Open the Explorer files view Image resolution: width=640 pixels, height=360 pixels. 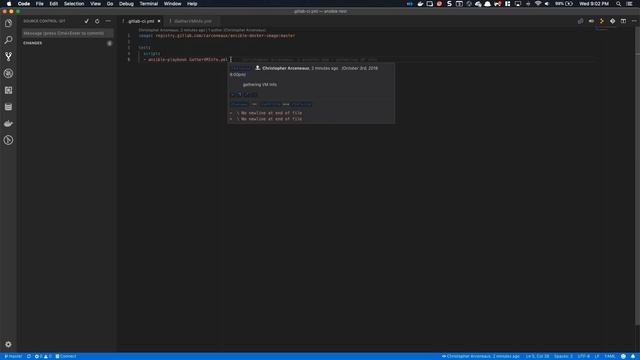[x=8, y=23]
